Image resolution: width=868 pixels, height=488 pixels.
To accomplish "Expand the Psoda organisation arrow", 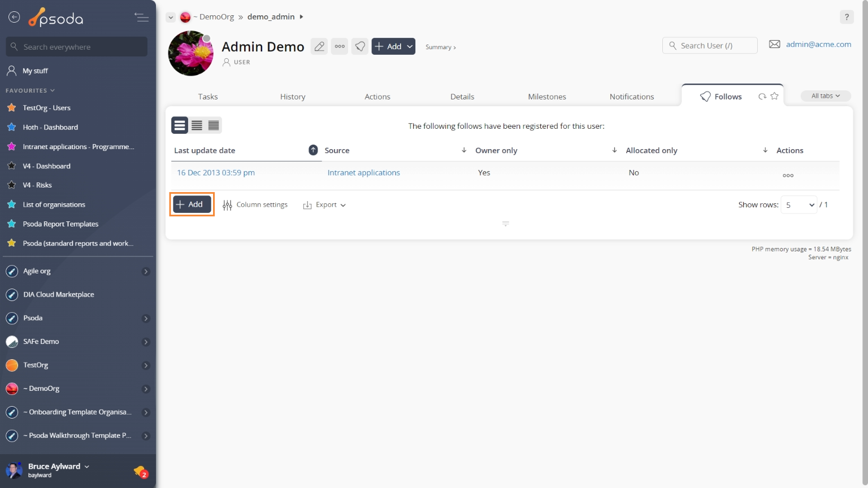I will point(146,319).
